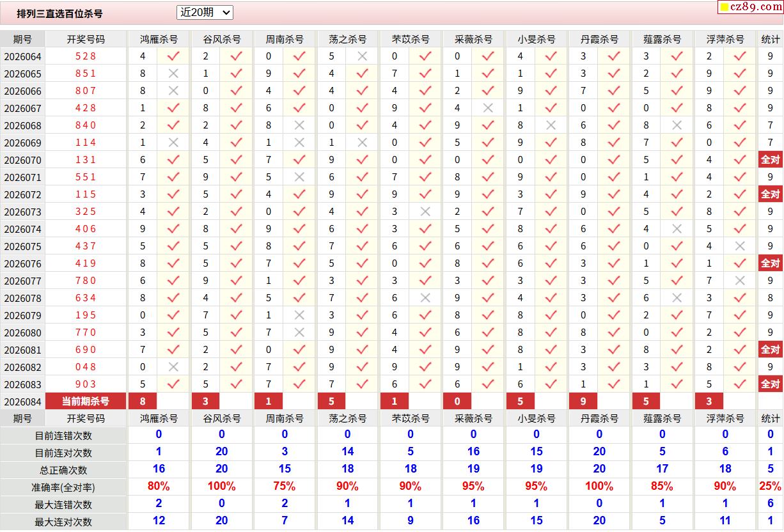The width and height of the screenshot is (784, 532).
Task: Click red current-period cell 9 under 丹霞杀号
Action: pyautogui.click(x=583, y=402)
